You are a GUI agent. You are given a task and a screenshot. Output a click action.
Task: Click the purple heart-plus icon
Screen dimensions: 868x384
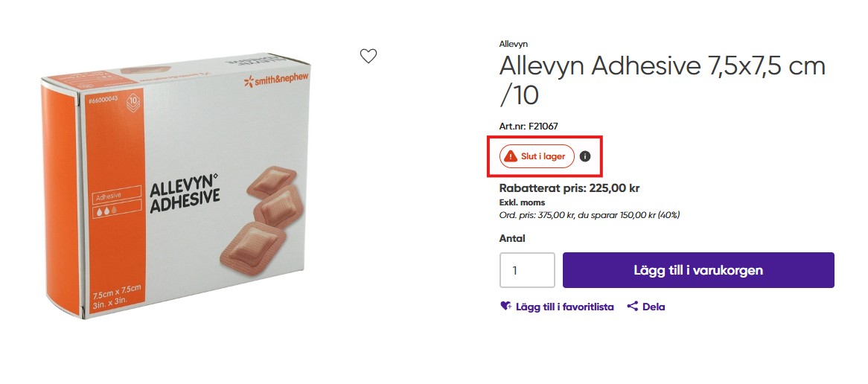click(x=505, y=306)
